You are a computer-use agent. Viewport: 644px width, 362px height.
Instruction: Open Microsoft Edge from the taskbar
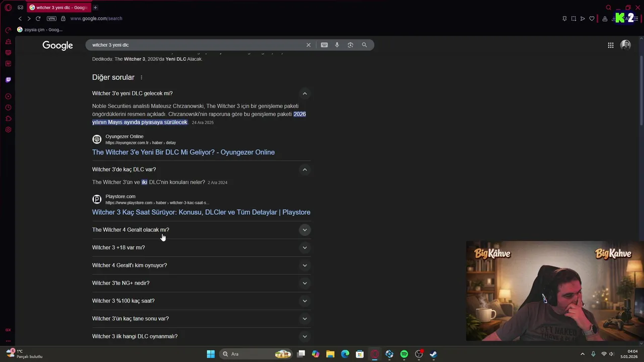click(345, 354)
